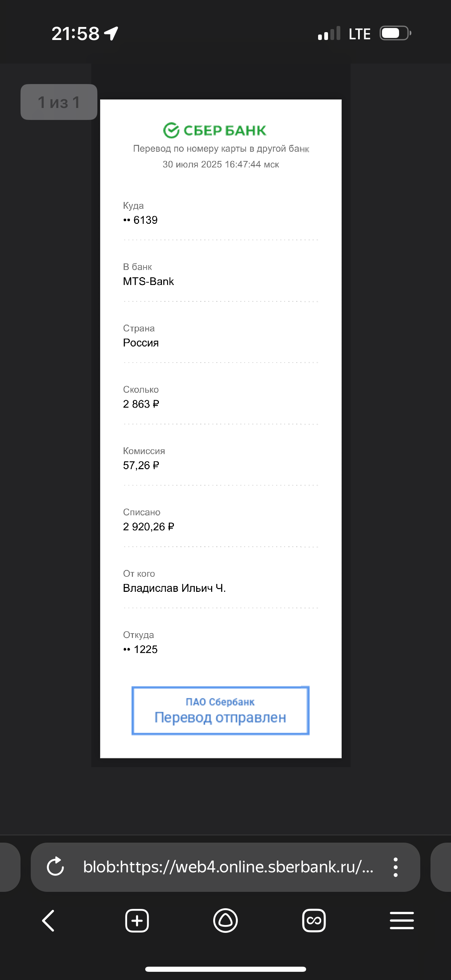Tap the location arrow in status bar
The height and width of the screenshot is (980, 451).
[111, 33]
